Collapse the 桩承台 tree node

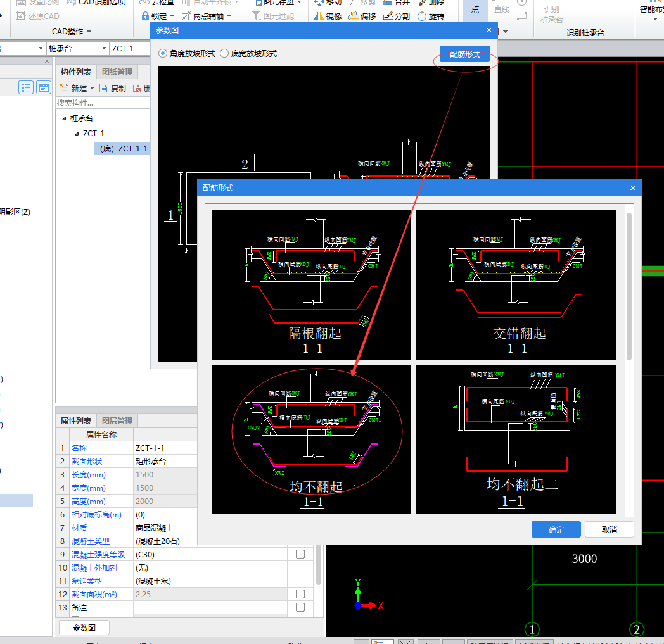coord(64,118)
